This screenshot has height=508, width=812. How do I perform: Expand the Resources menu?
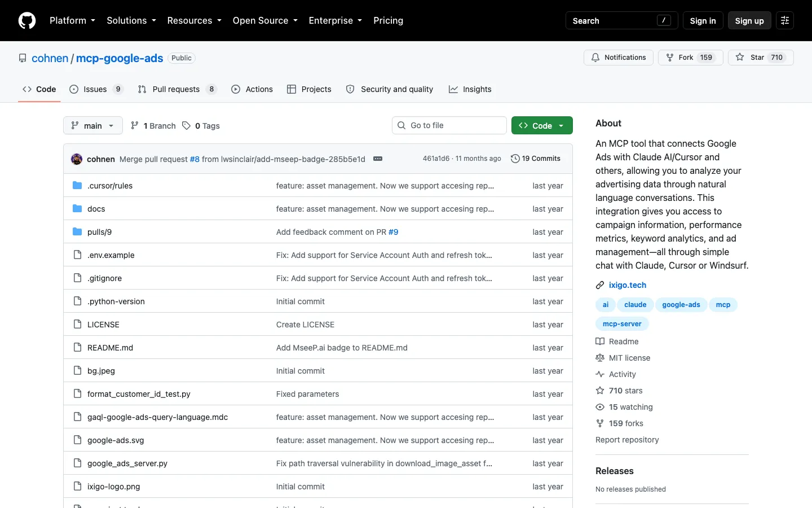[195, 20]
